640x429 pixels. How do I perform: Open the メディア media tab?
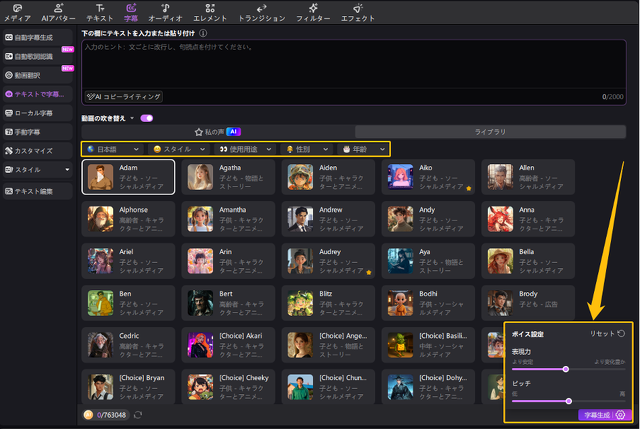[17, 13]
